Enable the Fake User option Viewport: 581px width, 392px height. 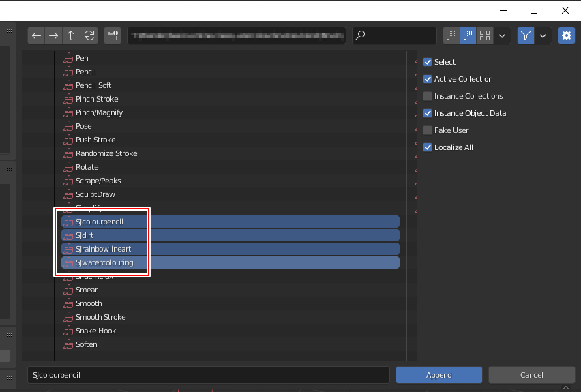pos(428,130)
